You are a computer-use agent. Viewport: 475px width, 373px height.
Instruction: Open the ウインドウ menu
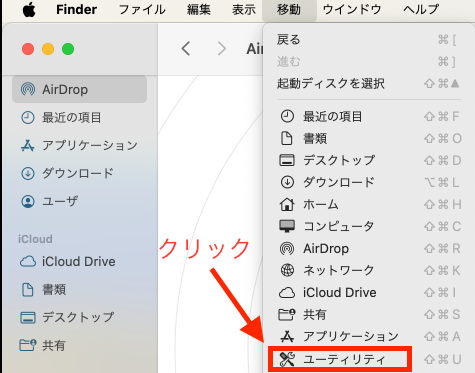[352, 9]
